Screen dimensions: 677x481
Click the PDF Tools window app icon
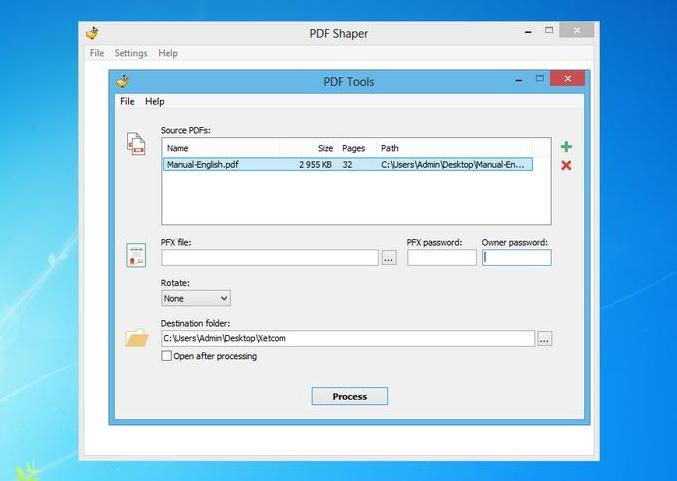123,81
